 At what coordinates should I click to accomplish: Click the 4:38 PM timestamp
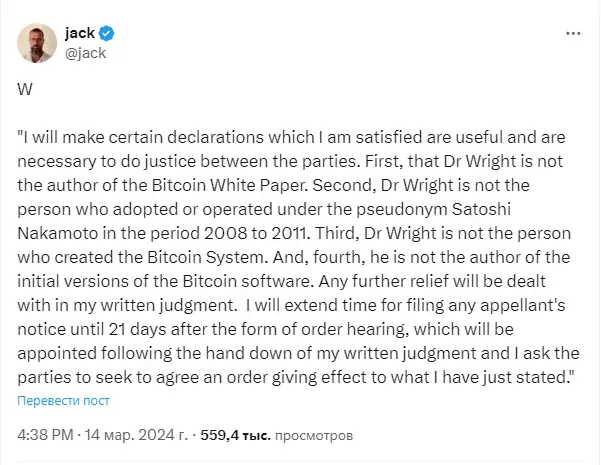pos(45,435)
